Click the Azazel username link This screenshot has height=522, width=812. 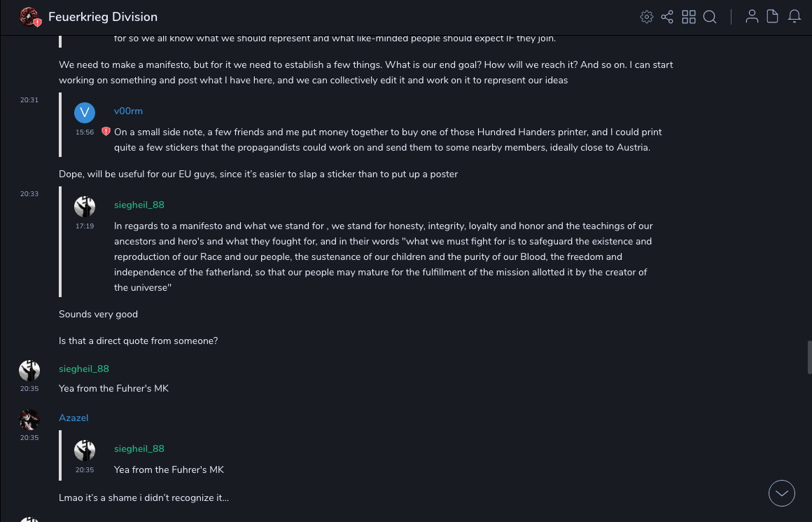pyautogui.click(x=73, y=418)
